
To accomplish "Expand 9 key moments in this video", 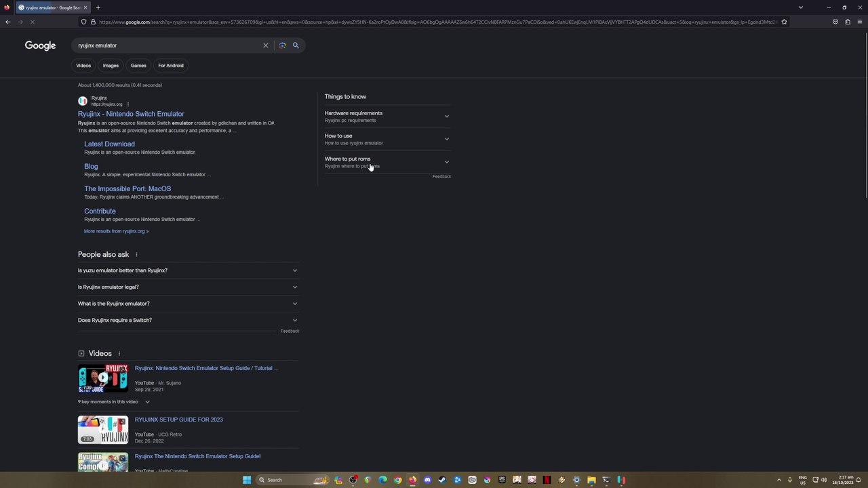I will click(114, 402).
